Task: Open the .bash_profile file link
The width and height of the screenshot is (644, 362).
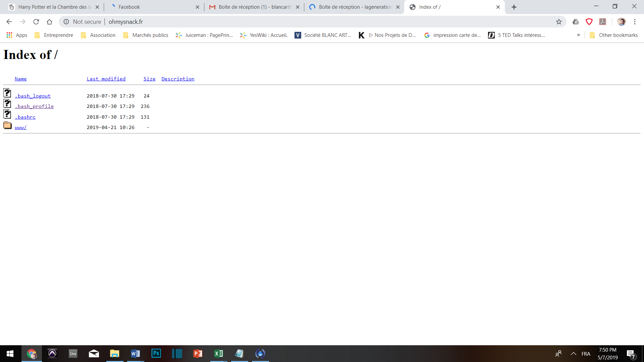Action: tap(34, 106)
